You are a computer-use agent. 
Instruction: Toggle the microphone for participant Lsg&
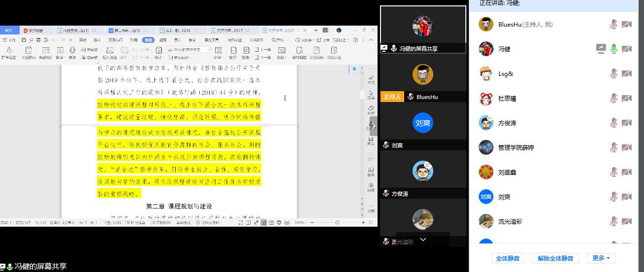click(613, 74)
